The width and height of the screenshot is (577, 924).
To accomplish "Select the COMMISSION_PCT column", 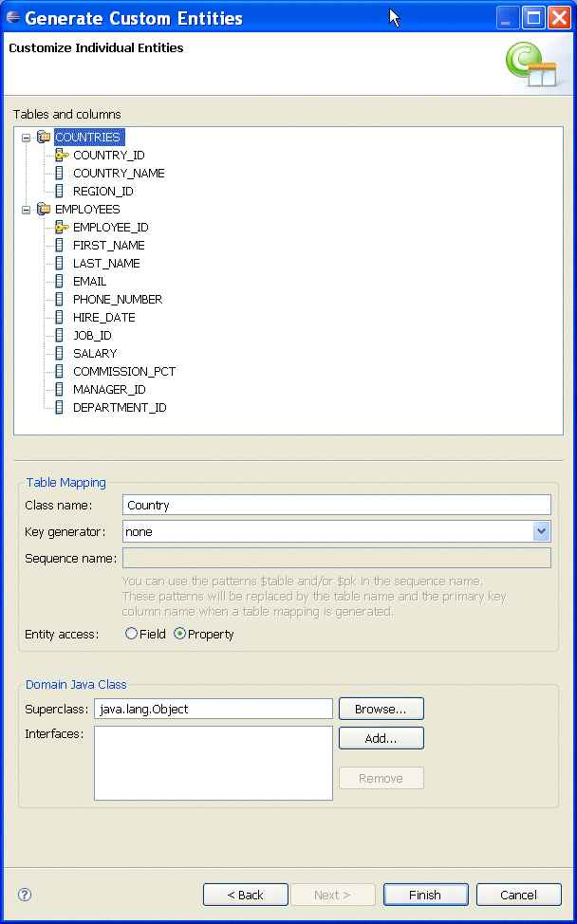I will [x=124, y=372].
